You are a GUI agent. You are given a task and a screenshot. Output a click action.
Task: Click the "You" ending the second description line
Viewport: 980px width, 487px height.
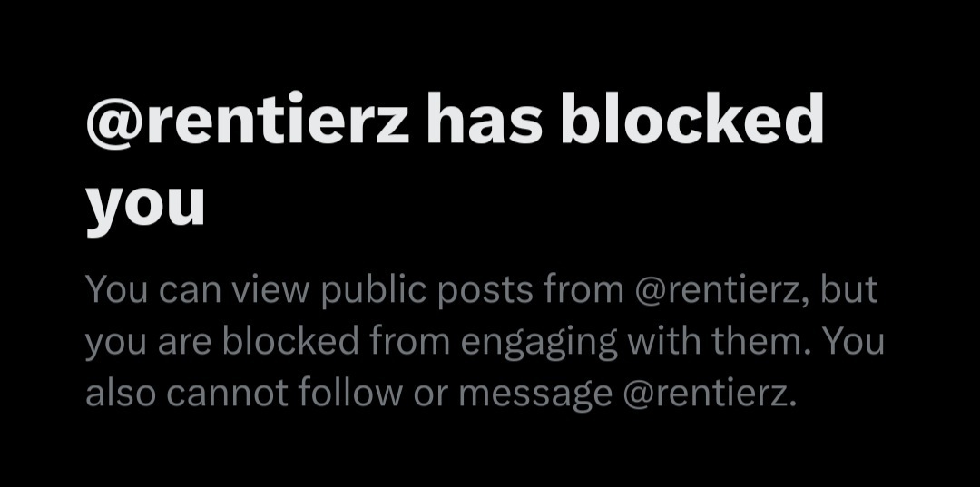[x=853, y=342]
